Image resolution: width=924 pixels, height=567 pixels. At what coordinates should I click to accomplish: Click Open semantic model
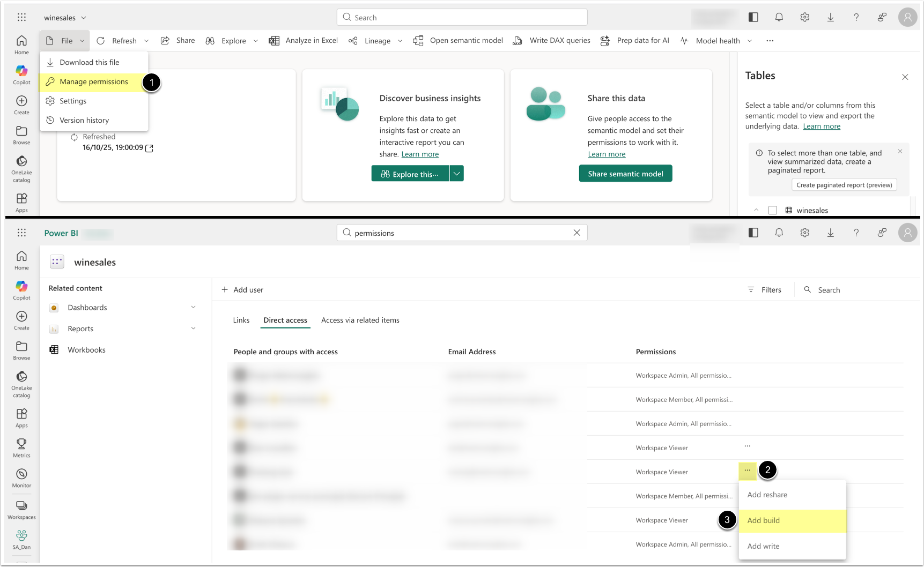coord(458,41)
